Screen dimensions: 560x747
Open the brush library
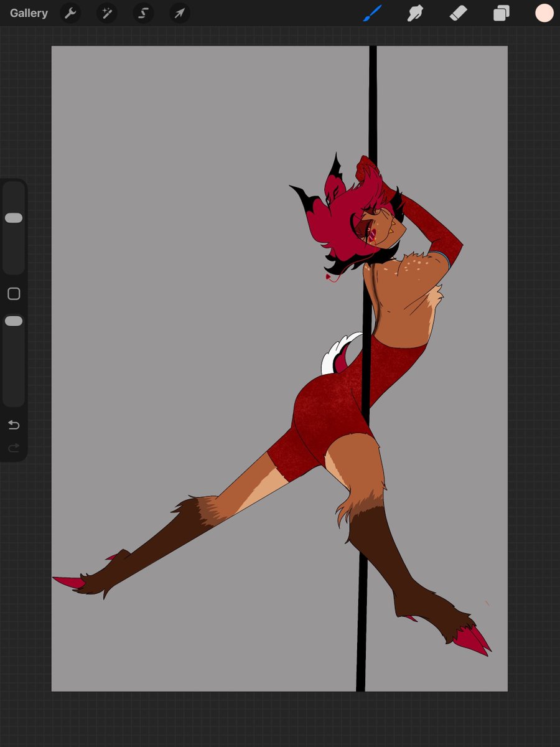pos(372,12)
